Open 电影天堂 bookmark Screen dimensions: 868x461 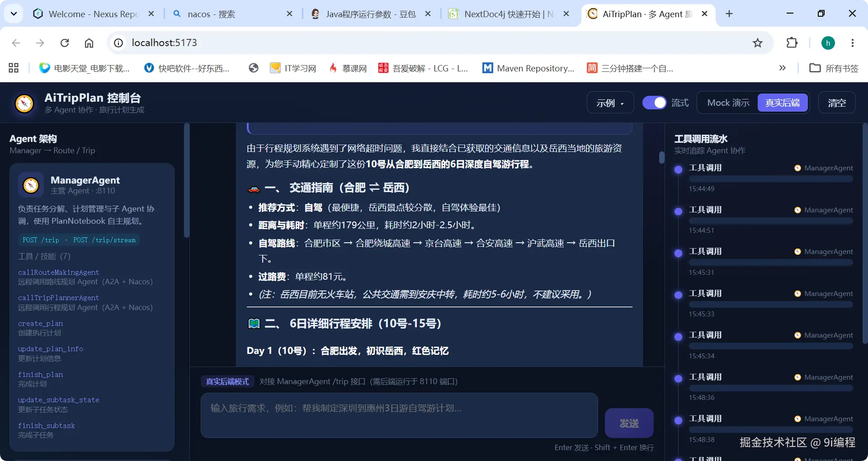pyautogui.click(x=85, y=68)
